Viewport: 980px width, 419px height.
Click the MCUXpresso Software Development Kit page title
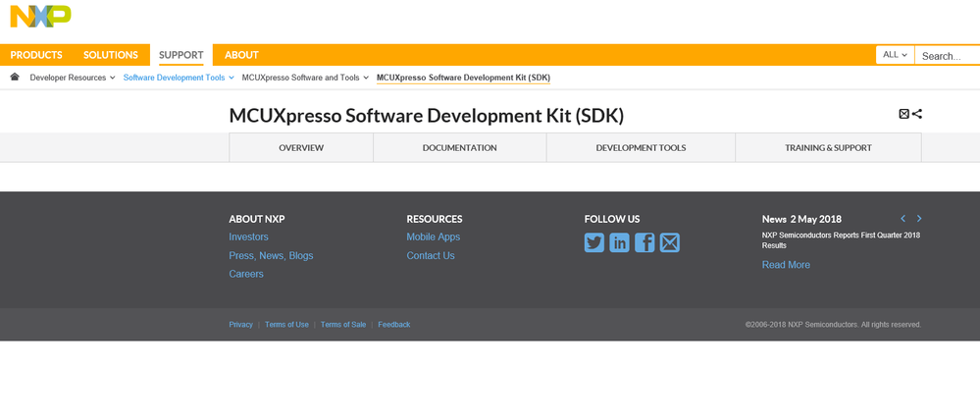427,116
